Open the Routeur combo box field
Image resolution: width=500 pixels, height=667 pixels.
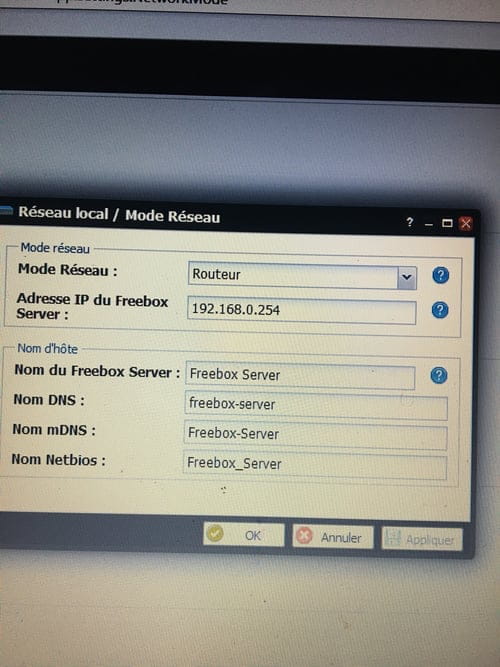point(302,275)
